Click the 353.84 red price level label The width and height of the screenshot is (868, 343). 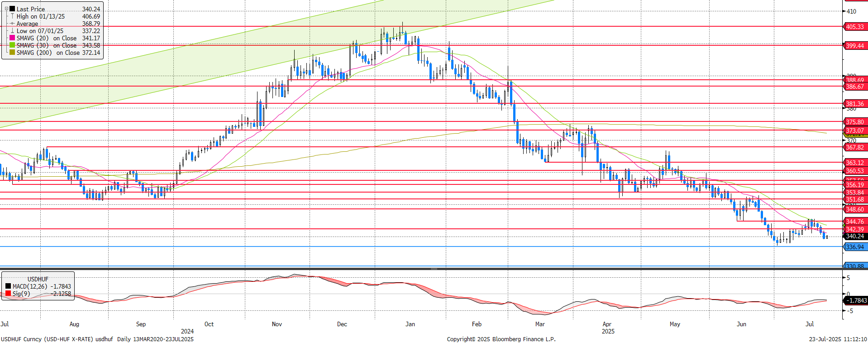click(x=855, y=193)
